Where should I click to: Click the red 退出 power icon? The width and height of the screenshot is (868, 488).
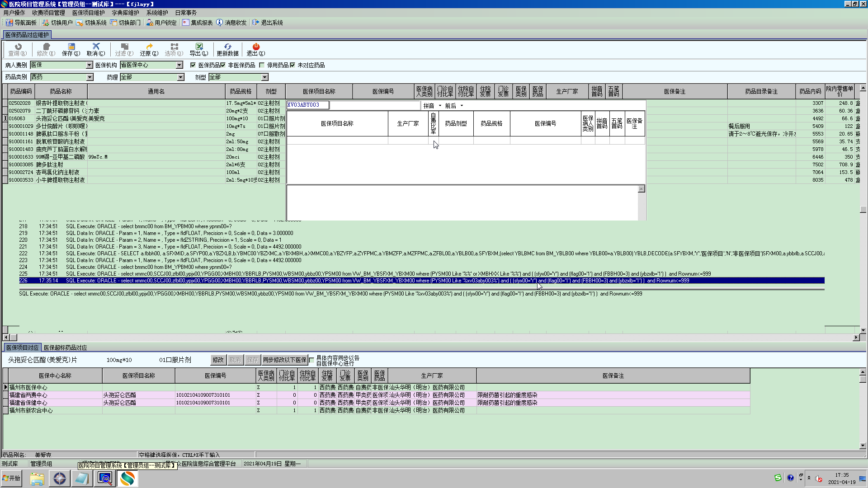click(256, 47)
